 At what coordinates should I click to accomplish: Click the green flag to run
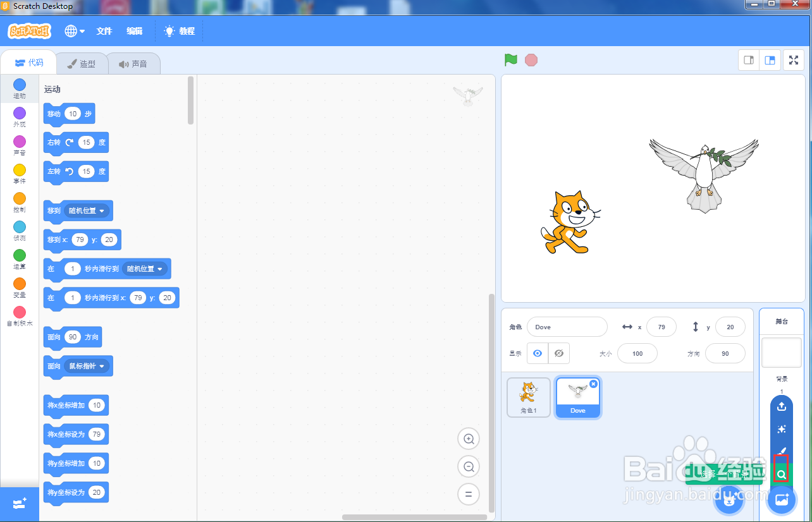511,60
